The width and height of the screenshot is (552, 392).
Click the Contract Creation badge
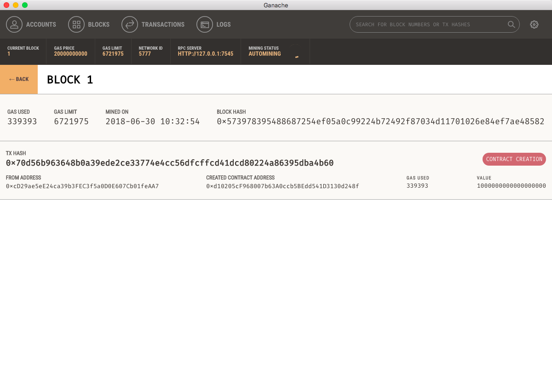pos(514,159)
